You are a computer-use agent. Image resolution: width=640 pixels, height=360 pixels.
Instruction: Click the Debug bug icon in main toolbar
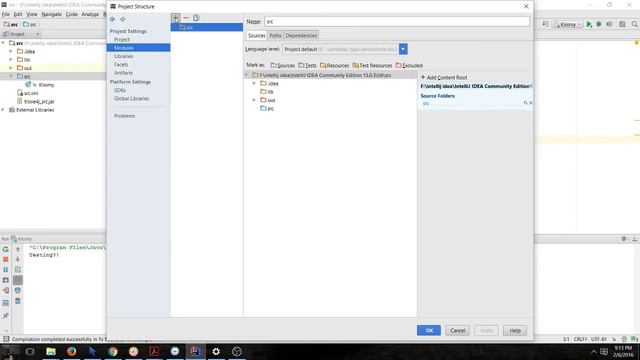[599, 24]
